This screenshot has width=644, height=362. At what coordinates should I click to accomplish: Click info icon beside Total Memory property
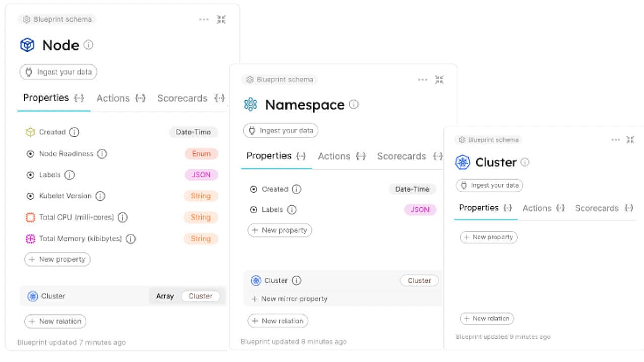pyautogui.click(x=131, y=239)
